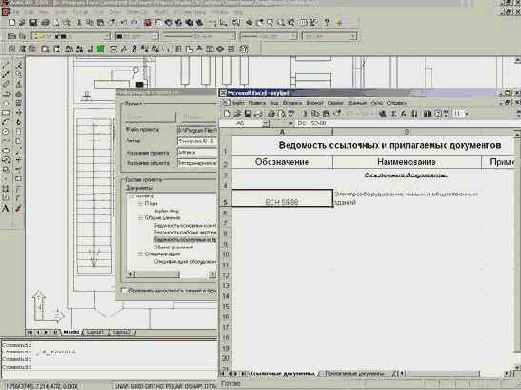Click row 10 header in Excel

226,254
